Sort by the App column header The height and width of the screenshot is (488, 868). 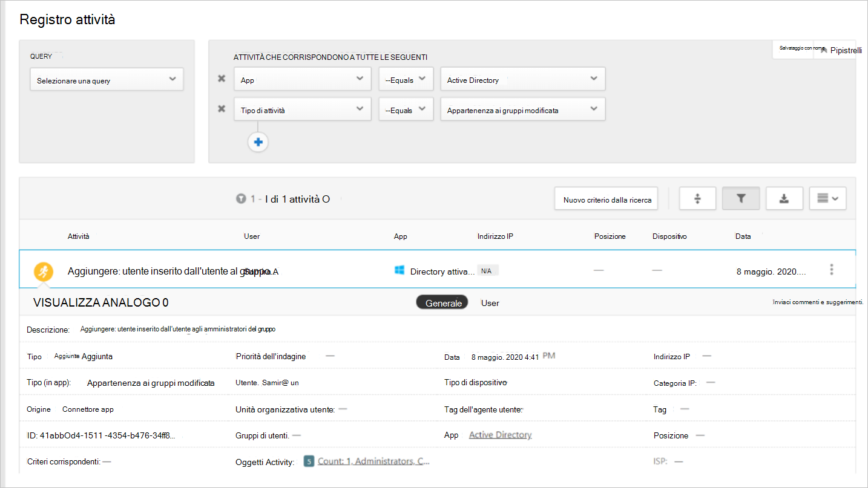pyautogui.click(x=401, y=236)
